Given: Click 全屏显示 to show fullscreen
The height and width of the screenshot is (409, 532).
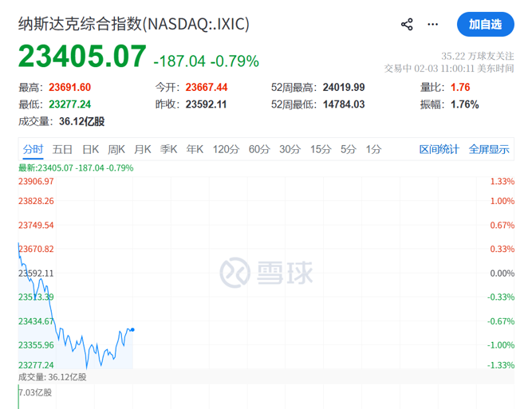Looking at the screenshot, I should 488,149.
